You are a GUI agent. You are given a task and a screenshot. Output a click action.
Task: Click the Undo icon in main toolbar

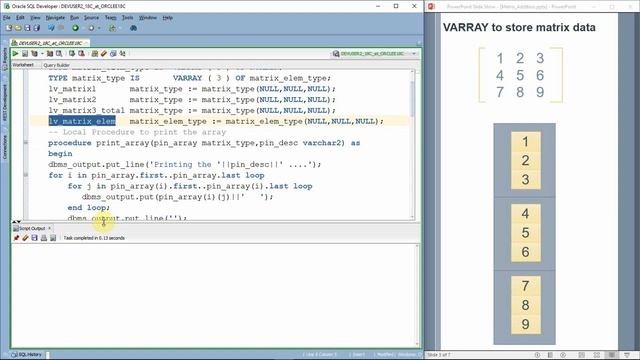[51, 28]
